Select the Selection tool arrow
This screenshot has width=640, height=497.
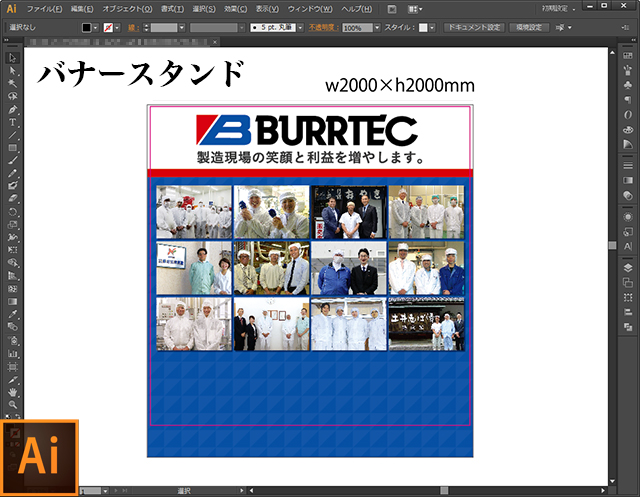click(12, 58)
